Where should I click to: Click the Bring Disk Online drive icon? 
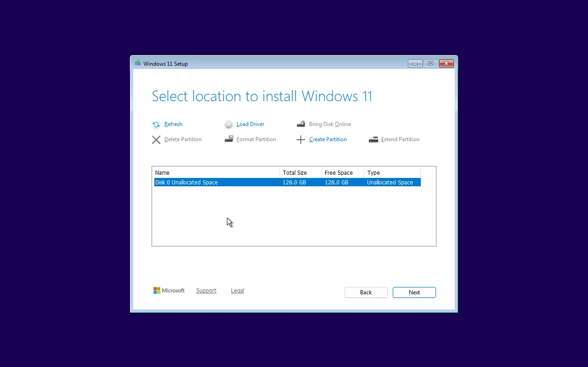pos(301,124)
